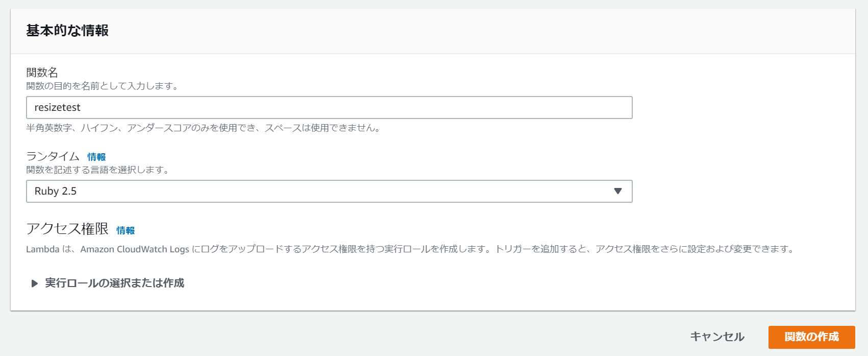Click the 半角英数字 naming rule hint text
Viewport: 868px width, 356px height.
click(204, 128)
